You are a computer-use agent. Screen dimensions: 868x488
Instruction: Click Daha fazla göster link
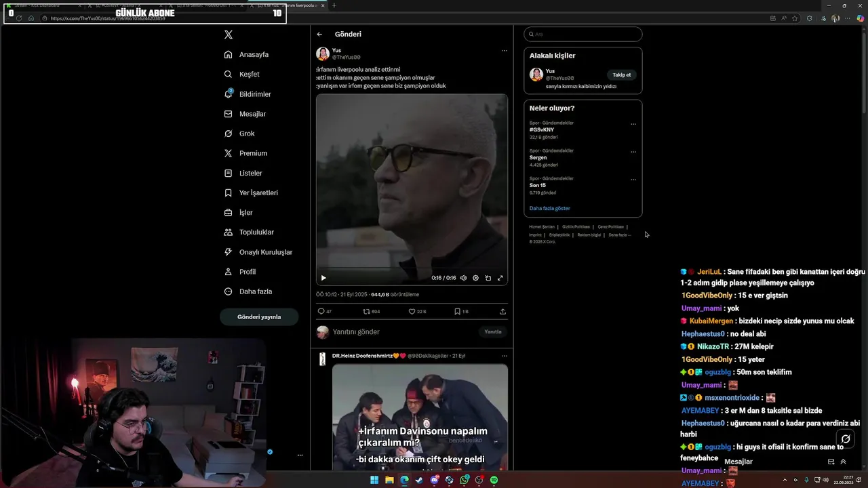click(x=549, y=208)
